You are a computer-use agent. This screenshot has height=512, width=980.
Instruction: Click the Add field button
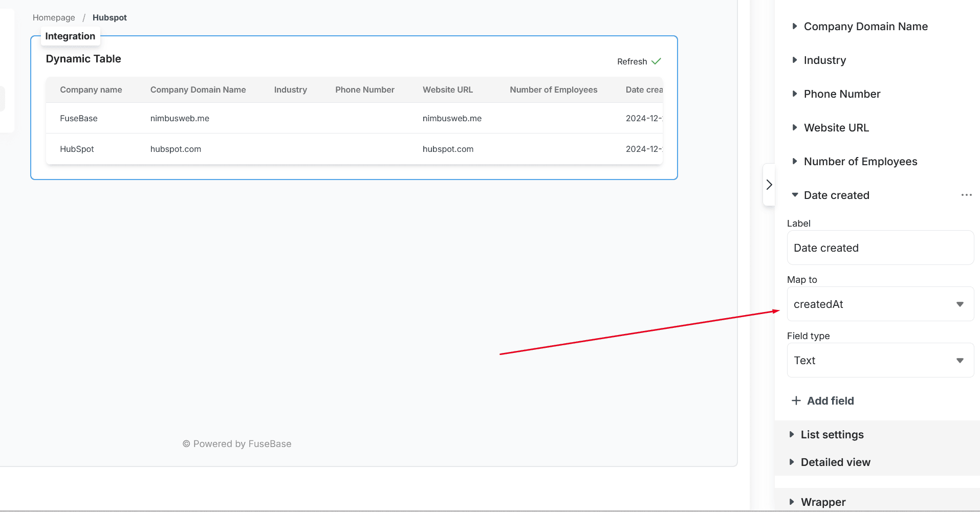tap(823, 400)
